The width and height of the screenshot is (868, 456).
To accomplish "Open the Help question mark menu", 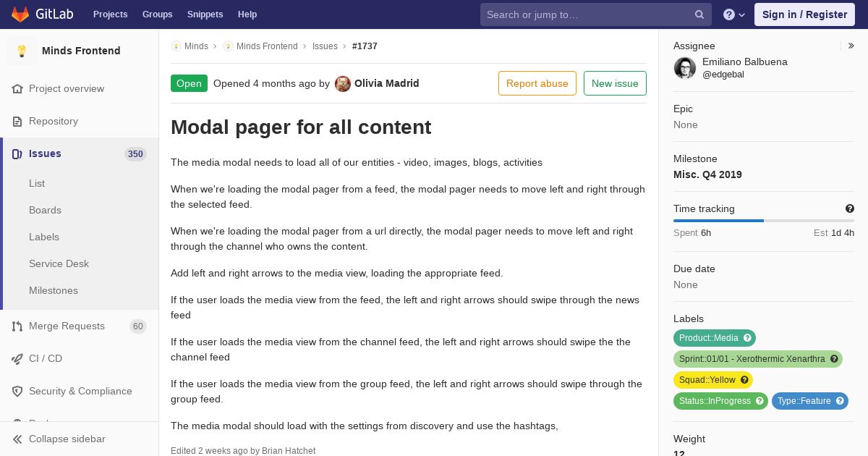I will coord(734,14).
